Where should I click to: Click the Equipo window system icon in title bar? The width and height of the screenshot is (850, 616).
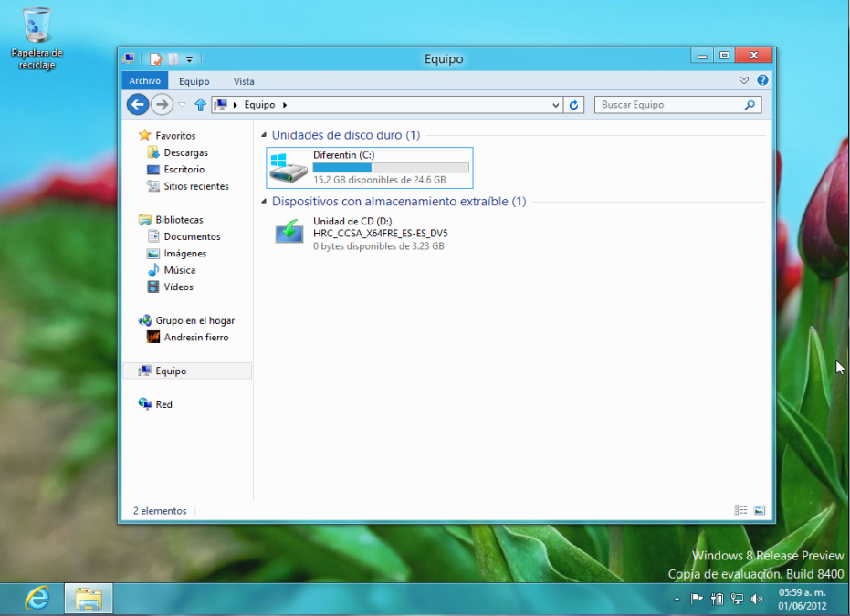point(129,58)
